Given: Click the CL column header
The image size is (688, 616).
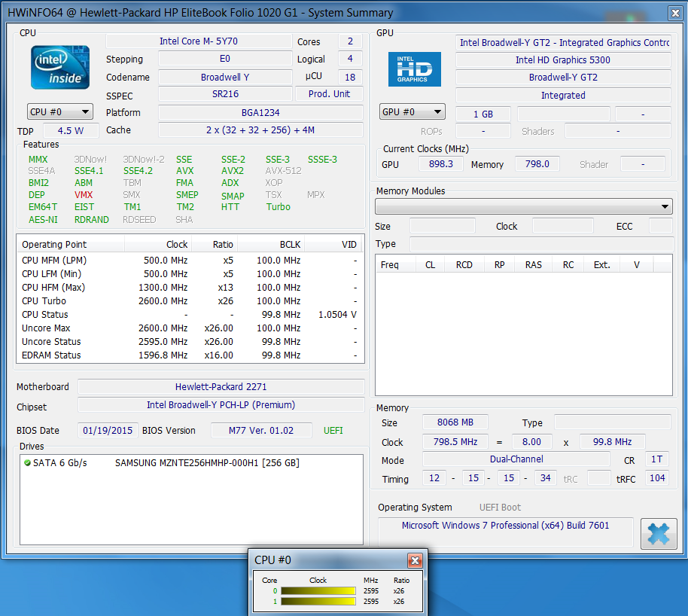Looking at the screenshot, I should 430,265.
